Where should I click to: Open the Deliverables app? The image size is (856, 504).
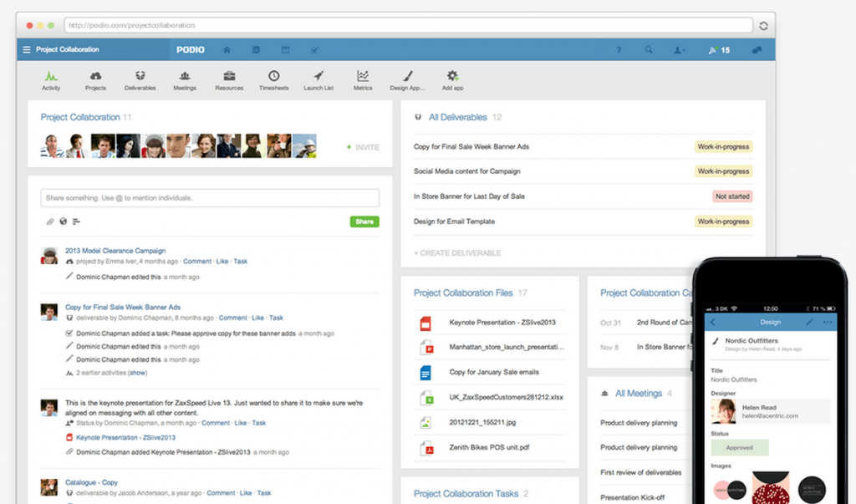tap(140, 80)
